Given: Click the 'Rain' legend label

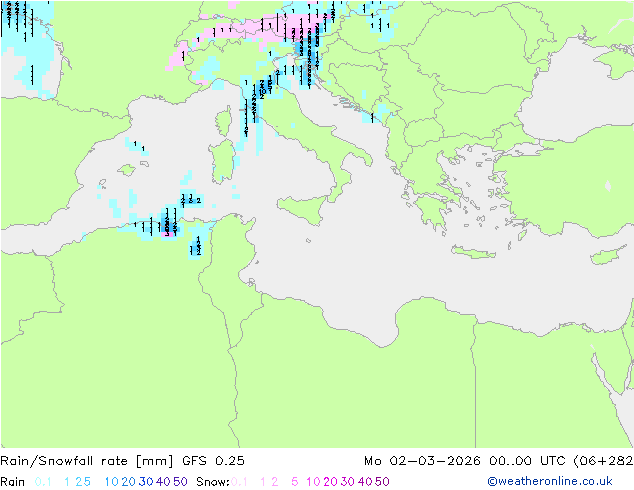Looking at the screenshot, I should tap(13, 482).
